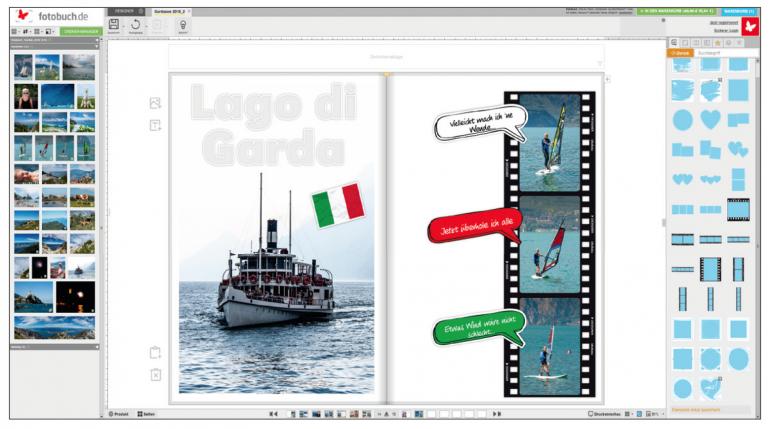770x429 pixels.
Task: Open the zoom percentage dropdown at the bottom right
Action: 653,414
